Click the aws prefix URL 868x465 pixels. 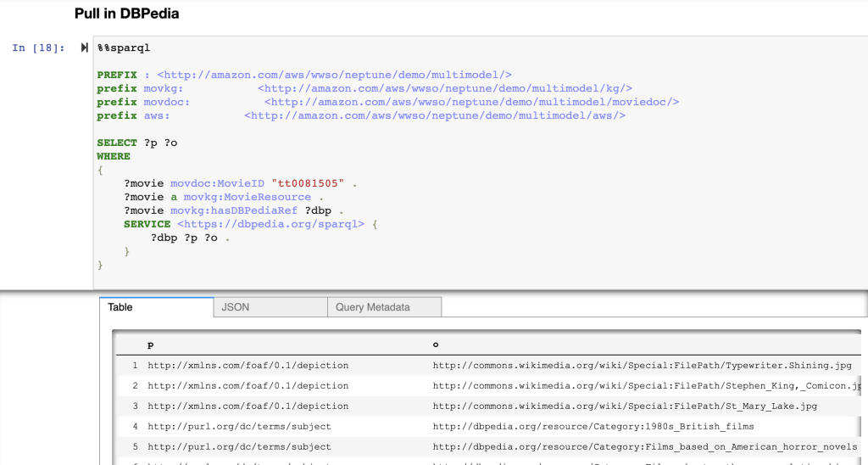tap(435, 115)
